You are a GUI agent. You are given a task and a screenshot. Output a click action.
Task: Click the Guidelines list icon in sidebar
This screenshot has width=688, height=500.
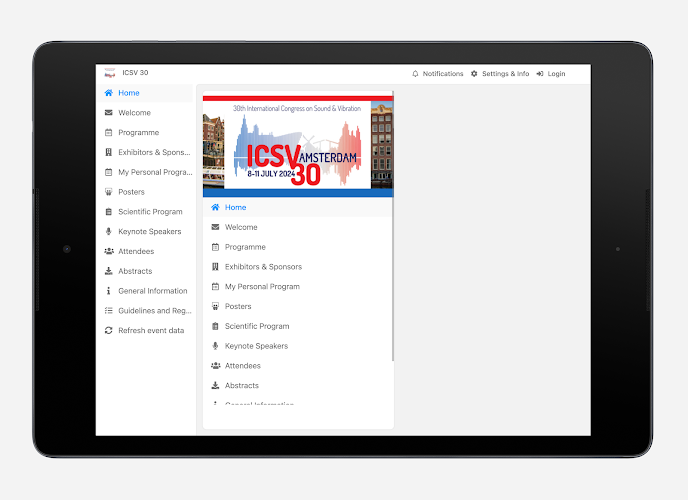pos(108,311)
